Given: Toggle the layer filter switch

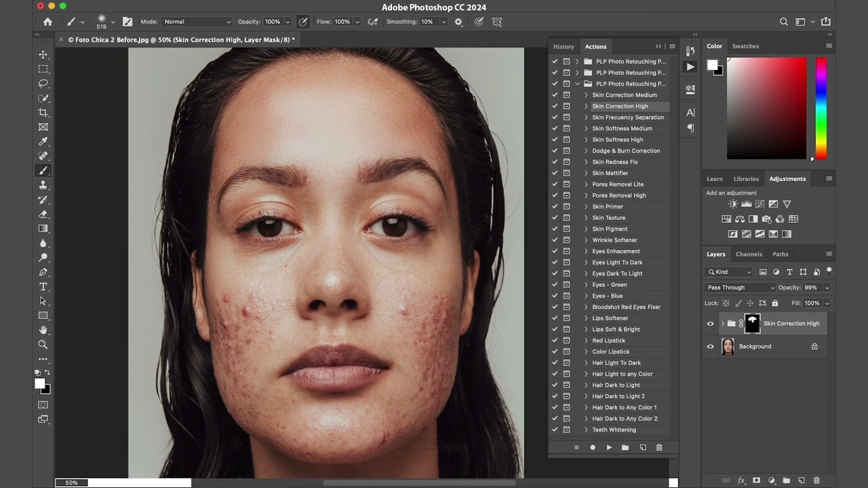Looking at the screenshot, I should [x=829, y=271].
